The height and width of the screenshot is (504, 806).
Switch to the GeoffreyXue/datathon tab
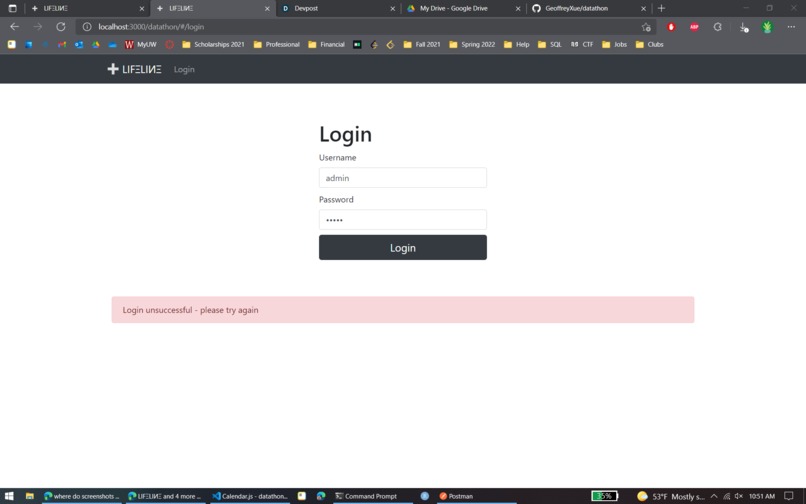[x=589, y=8]
